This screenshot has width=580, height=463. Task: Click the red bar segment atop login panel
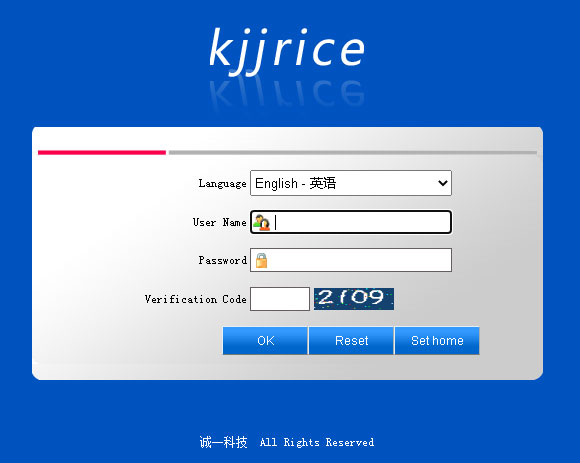pos(102,152)
